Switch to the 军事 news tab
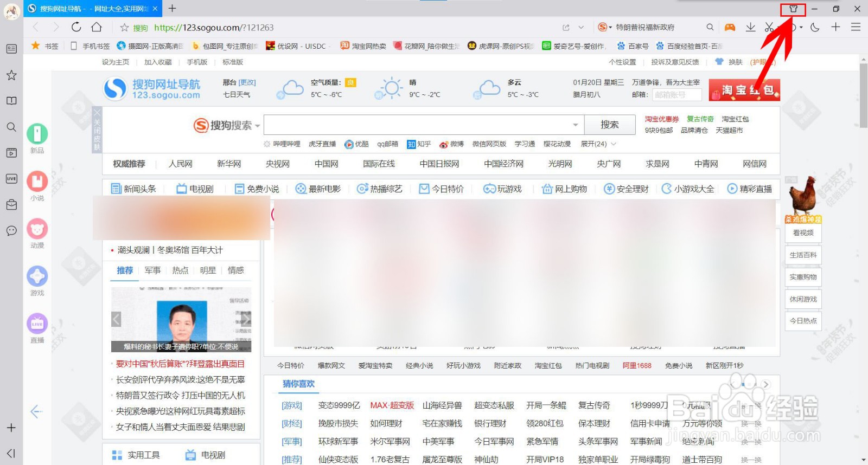 pyautogui.click(x=152, y=270)
